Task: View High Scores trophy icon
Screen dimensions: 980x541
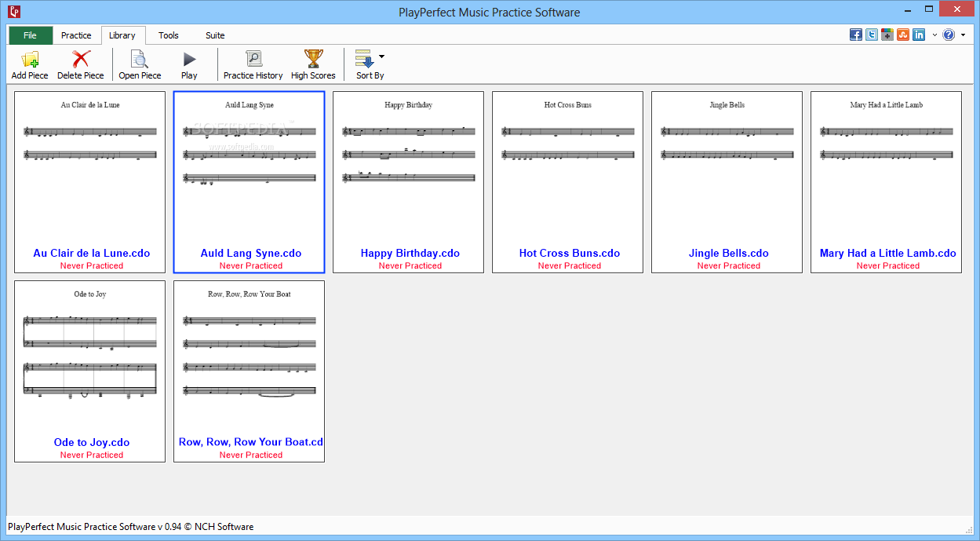Action: [x=313, y=60]
